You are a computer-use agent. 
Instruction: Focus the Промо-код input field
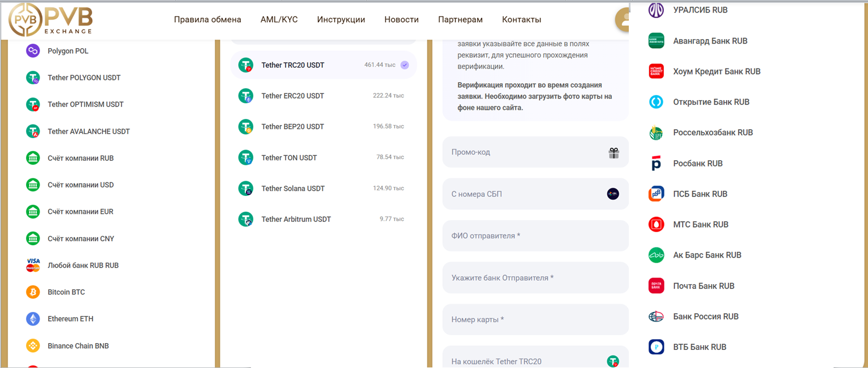click(536, 152)
